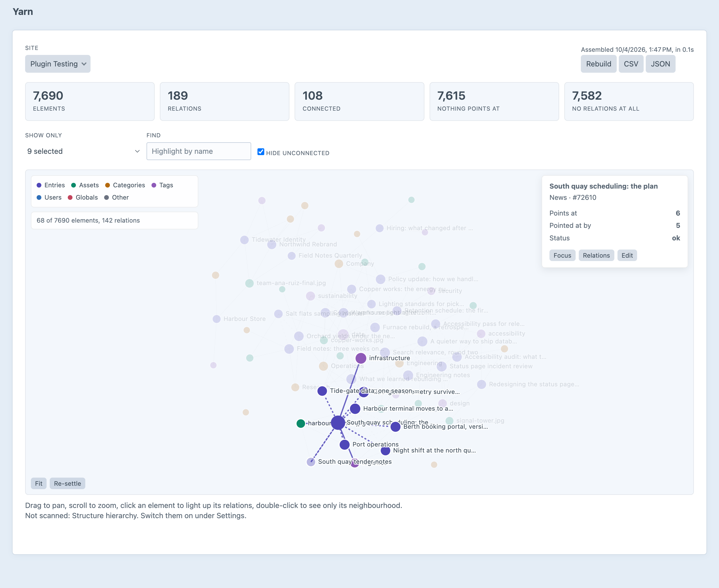
Task: Select the South quay tender notes node
Action: click(x=311, y=462)
